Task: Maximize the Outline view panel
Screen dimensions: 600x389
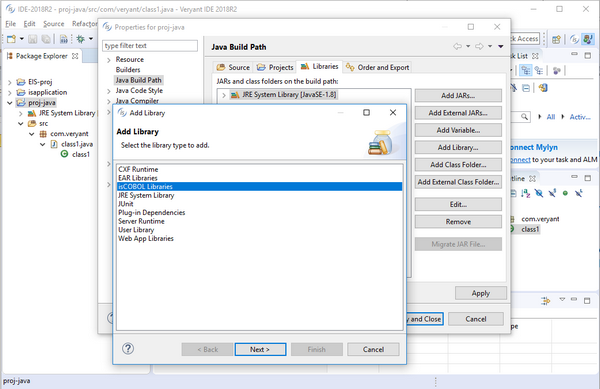Action: [x=588, y=178]
